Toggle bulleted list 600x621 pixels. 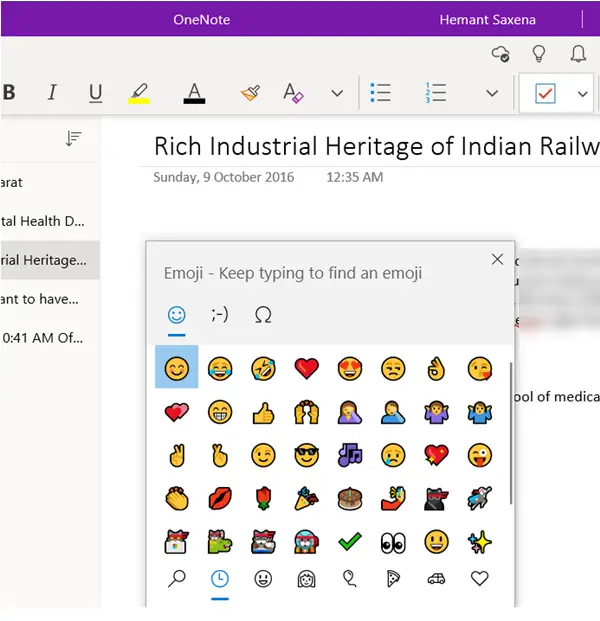click(380, 93)
